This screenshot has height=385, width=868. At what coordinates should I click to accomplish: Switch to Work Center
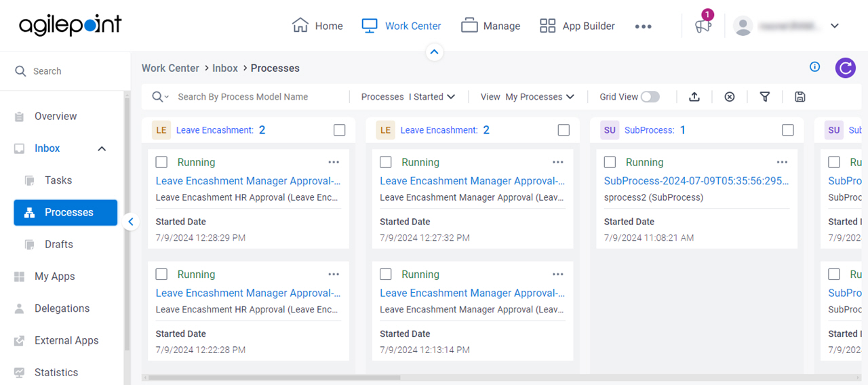click(x=401, y=26)
